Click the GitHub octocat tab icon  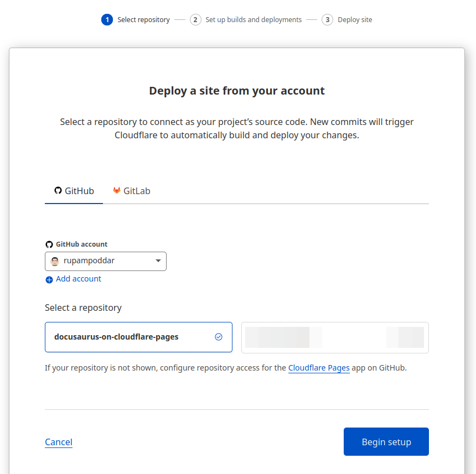[x=58, y=191]
